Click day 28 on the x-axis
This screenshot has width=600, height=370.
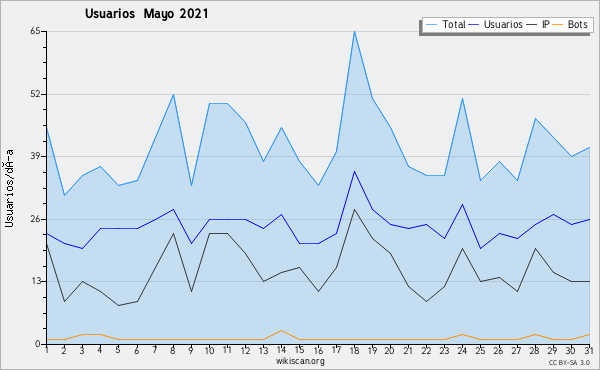click(535, 350)
